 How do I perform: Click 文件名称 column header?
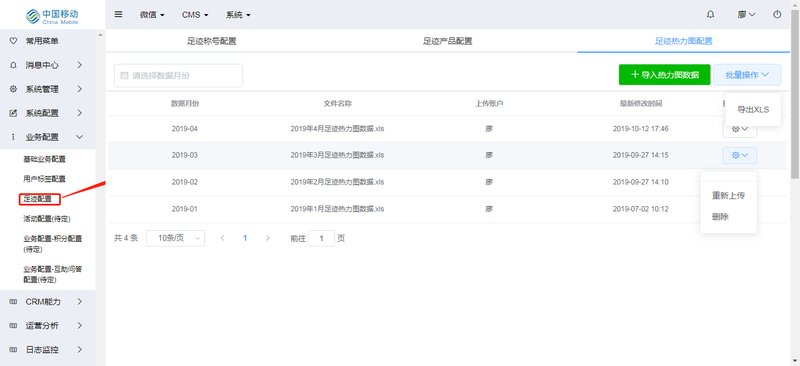point(337,104)
